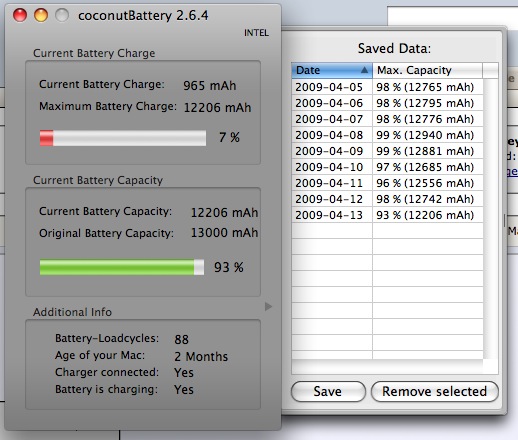Click the 98 % (12795 mAh) cell
518x440 pixels.
point(425,103)
